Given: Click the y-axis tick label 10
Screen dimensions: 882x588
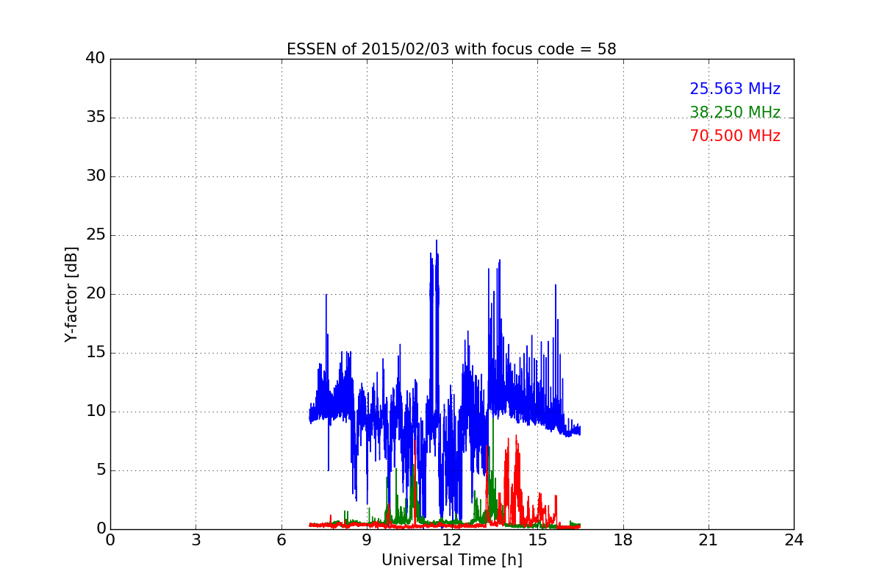Looking at the screenshot, I should (x=96, y=412).
